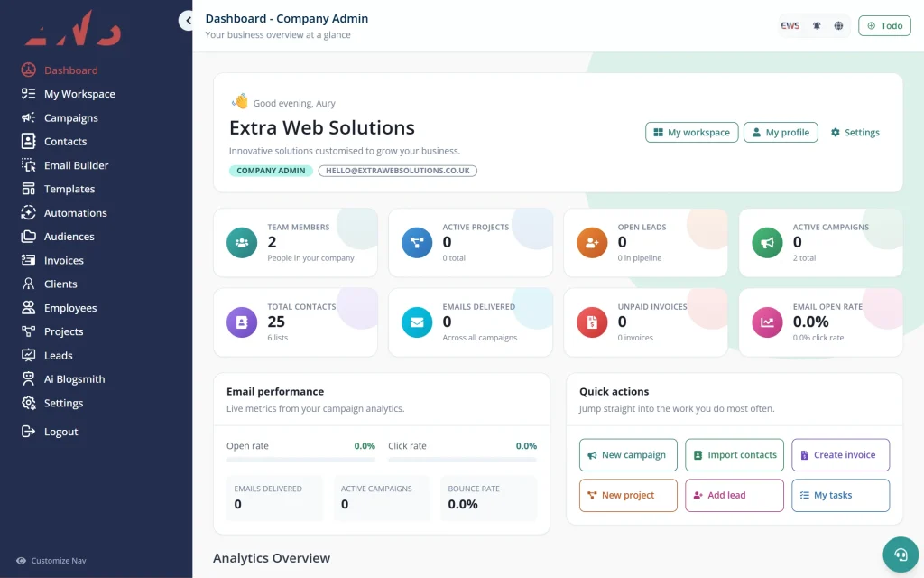Click the Employees sidebar icon
Image resolution: width=924 pixels, height=578 pixels.
click(28, 307)
